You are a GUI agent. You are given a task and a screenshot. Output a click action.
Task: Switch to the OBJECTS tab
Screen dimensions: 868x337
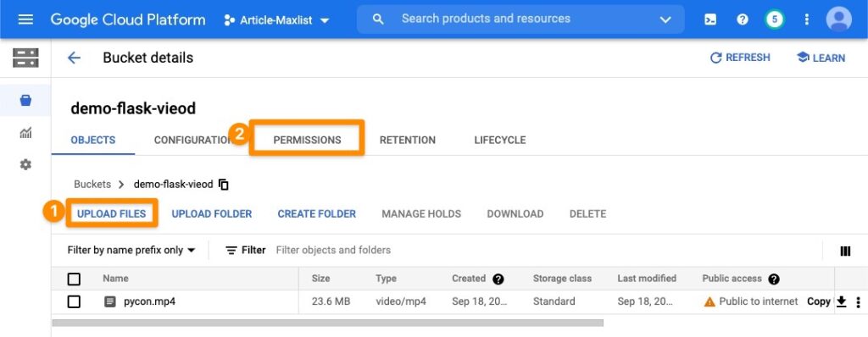coord(93,140)
